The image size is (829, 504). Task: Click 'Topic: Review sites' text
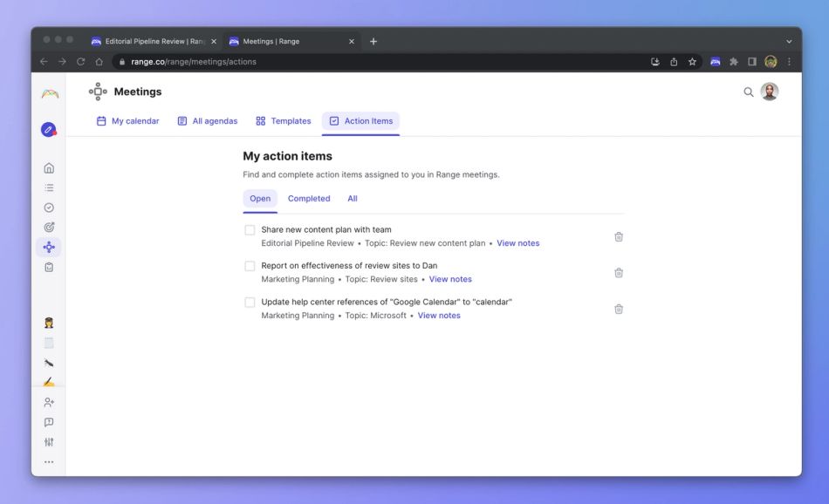[x=381, y=279]
